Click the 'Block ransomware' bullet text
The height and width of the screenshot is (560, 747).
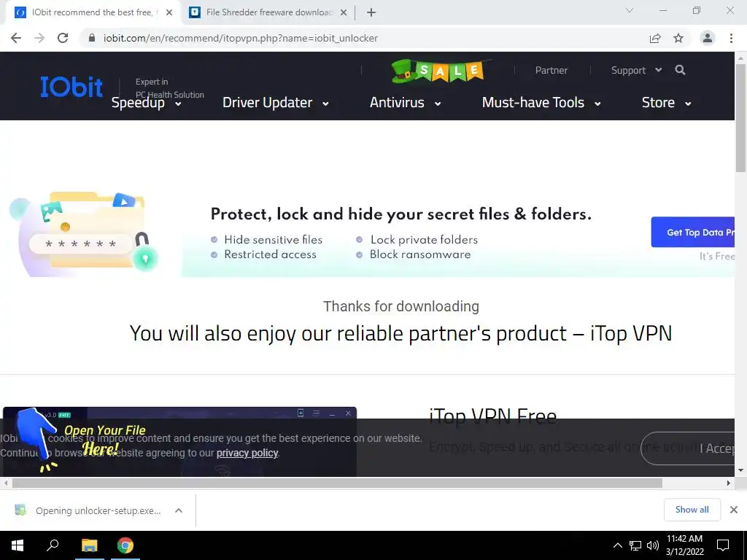[420, 254]
